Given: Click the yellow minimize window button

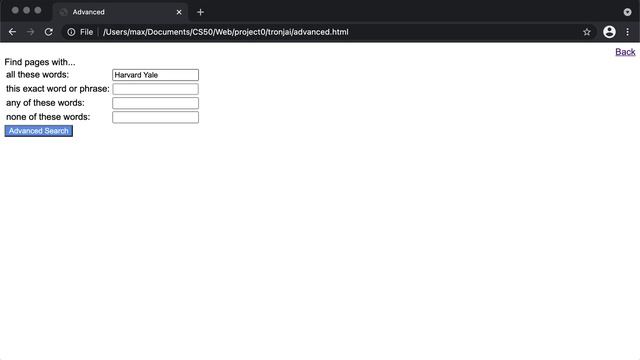Looking at the screenshot, I should [27, 10].
